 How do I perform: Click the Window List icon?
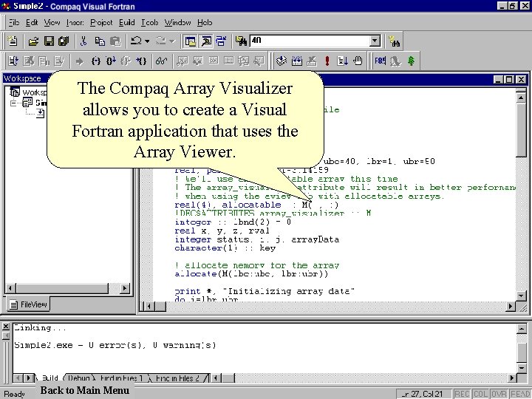pyautogui.click(x=221, y=41)
